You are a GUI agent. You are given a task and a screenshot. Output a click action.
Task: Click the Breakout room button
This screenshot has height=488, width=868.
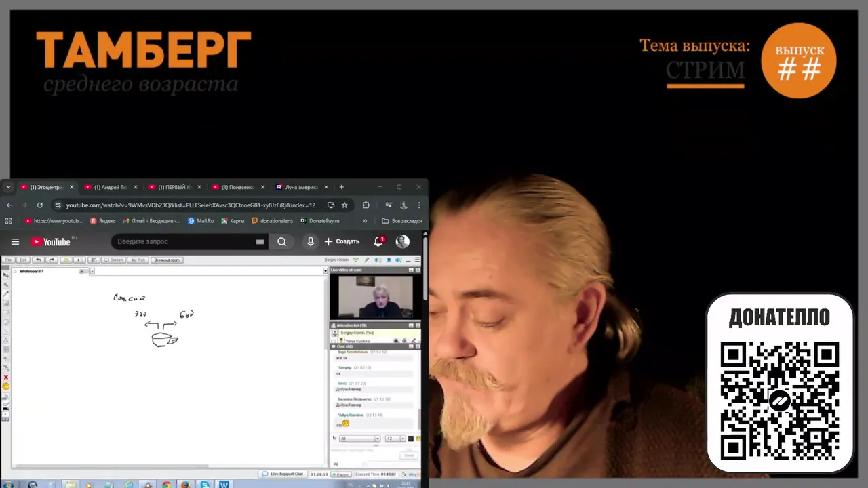[x=167, y=260]
